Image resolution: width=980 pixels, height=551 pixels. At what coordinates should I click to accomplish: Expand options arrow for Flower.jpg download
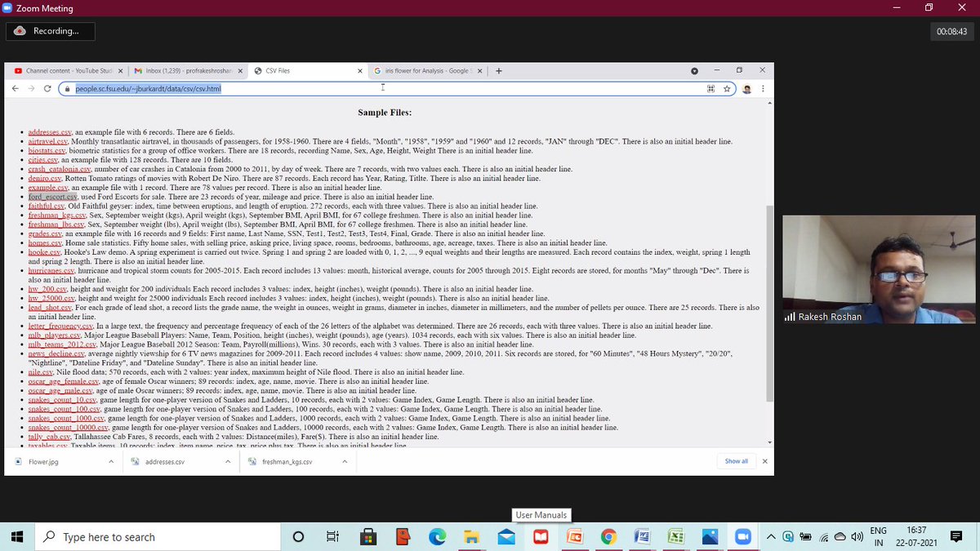tap(111, 461)
